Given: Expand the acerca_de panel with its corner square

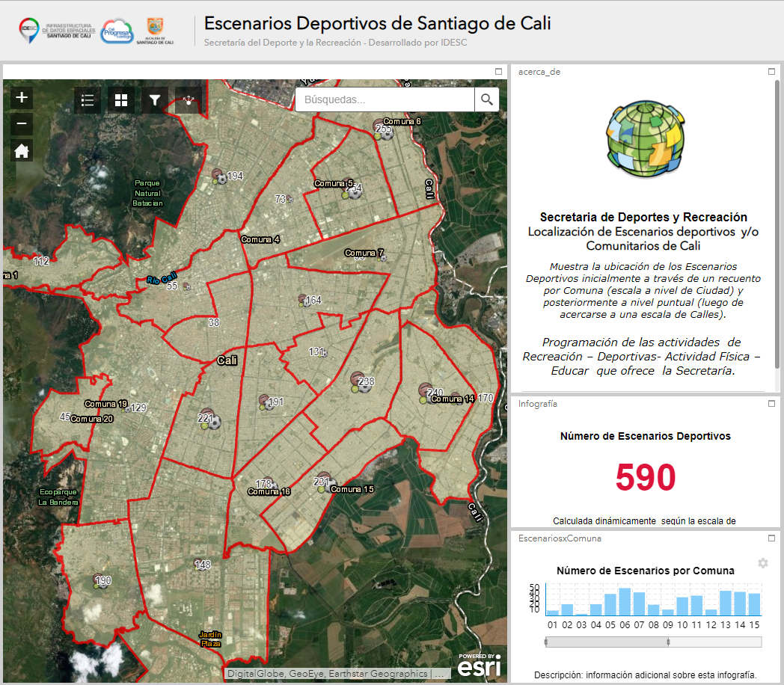Looking at the screenshot, I should (771, 72).
